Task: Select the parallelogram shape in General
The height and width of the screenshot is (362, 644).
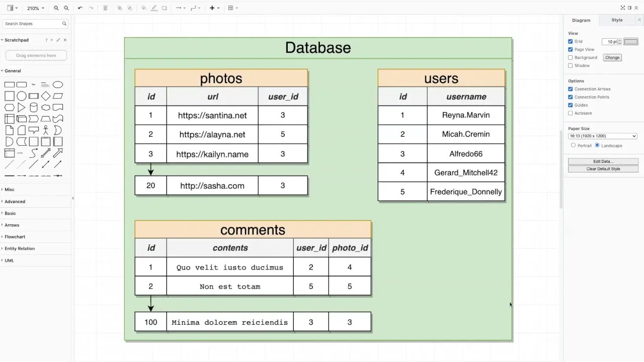Action: click(58, 96)
